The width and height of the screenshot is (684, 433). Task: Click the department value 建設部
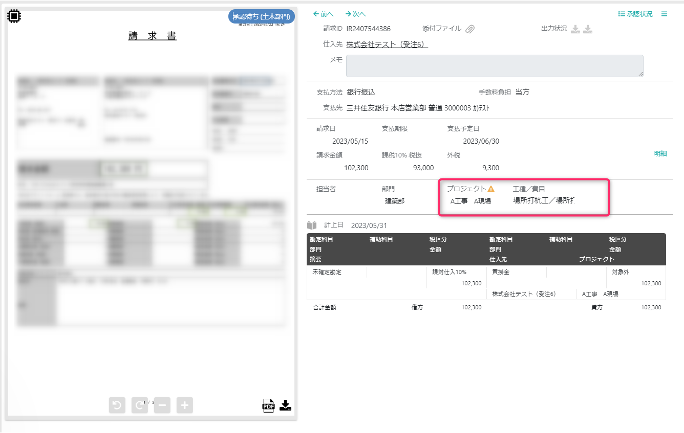[394, 201]
